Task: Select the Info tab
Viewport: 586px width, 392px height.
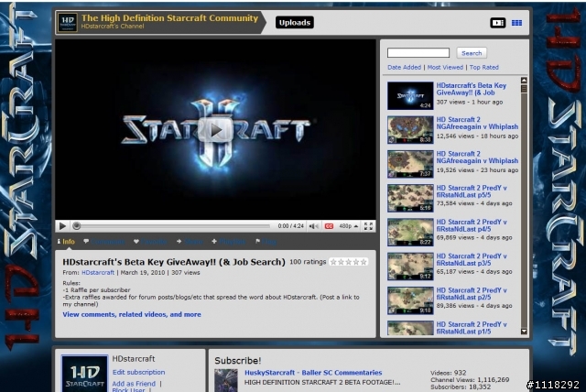Action: click(x=66, y=242)
